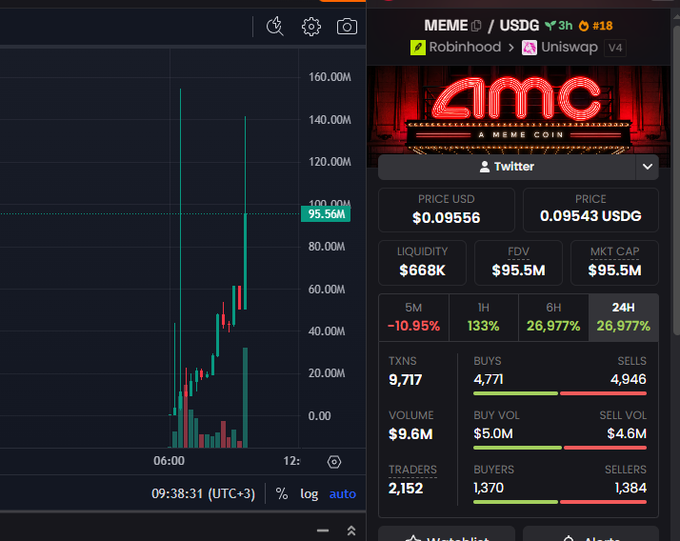Viewport: 680px width, 541px height.
Task: Click the TRADERS value 2,152
Action: [405, 489]
